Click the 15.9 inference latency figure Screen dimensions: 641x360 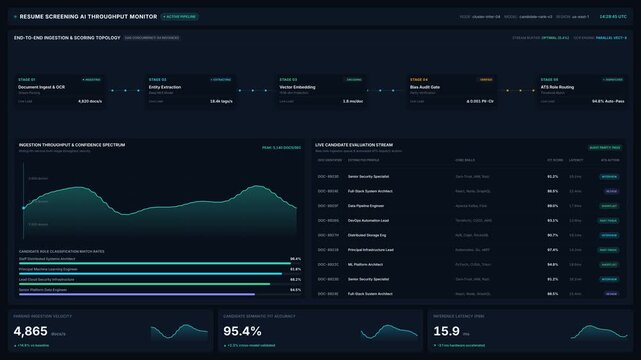[x=446, y=331]
